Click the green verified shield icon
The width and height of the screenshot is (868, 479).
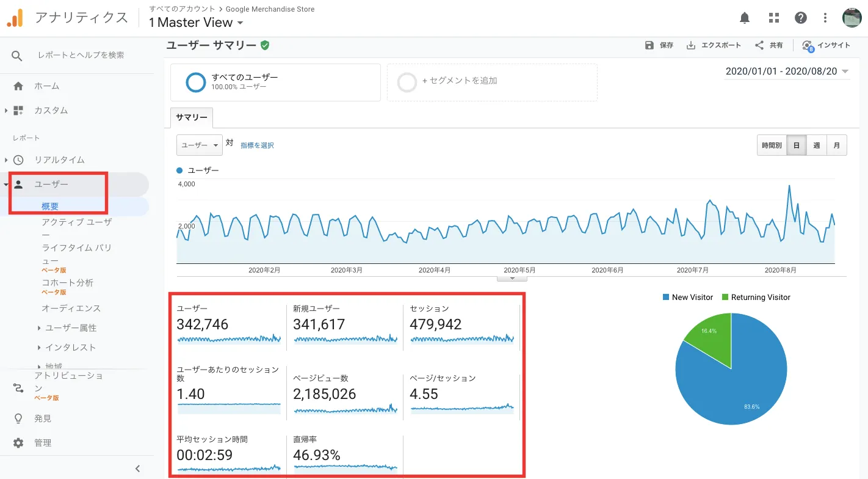pos(265,45)
